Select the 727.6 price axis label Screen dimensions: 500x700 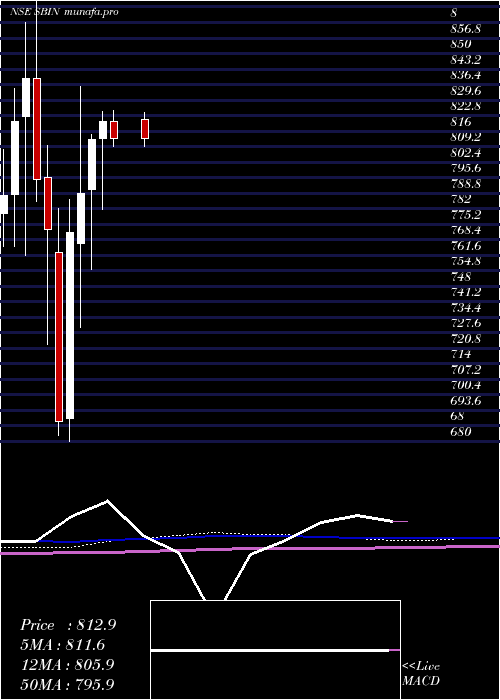[465, 323]
